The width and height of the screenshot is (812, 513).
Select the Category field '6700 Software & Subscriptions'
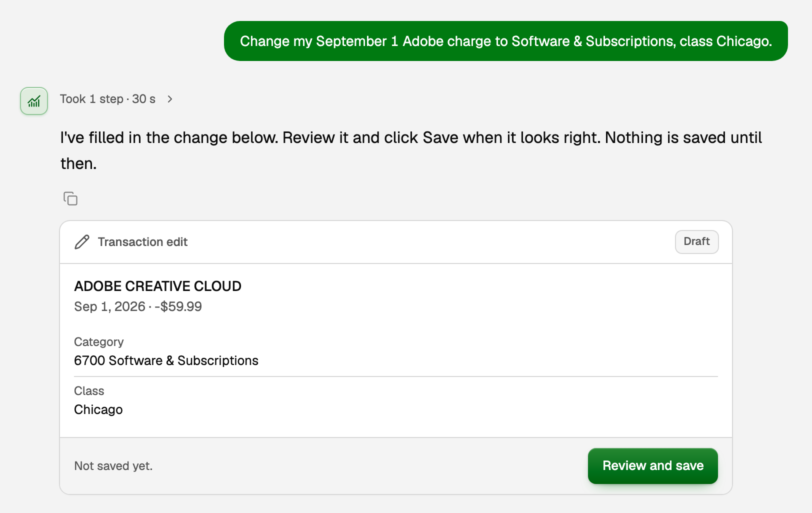[x=166, y=360]
